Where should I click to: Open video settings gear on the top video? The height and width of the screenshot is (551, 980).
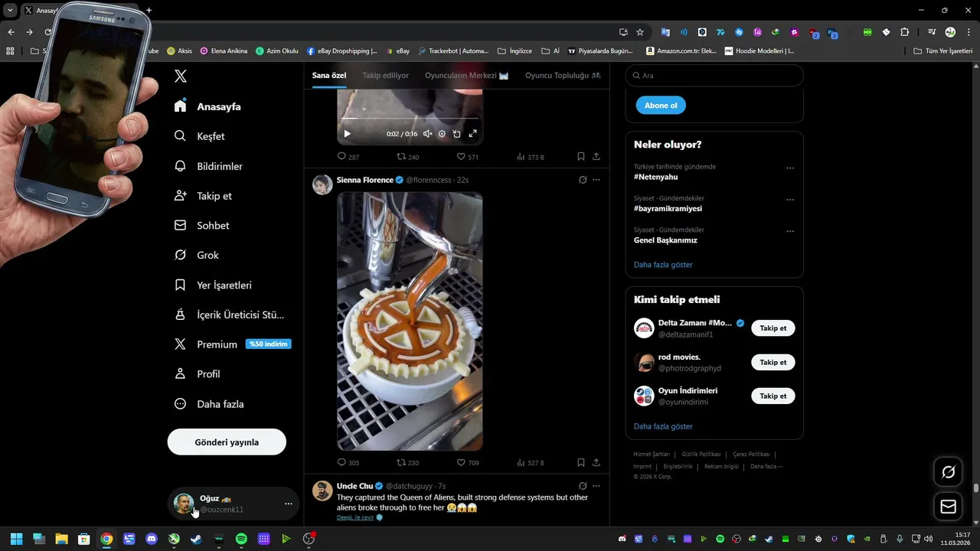tap(442, 134)
